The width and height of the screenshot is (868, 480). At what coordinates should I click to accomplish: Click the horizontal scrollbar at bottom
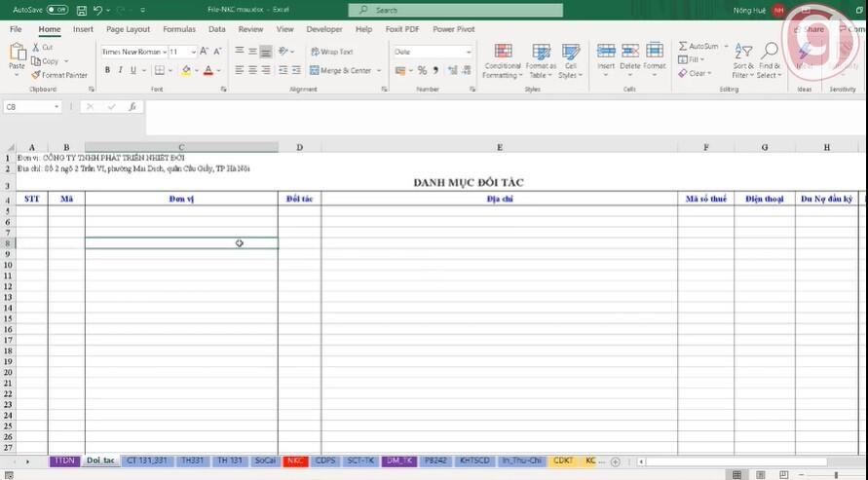(736, 462)
